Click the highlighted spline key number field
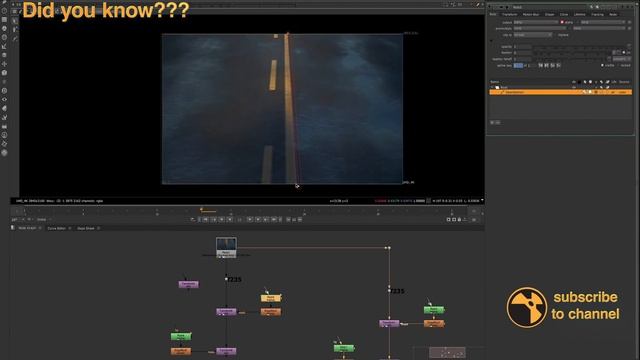 click(518, 65)
